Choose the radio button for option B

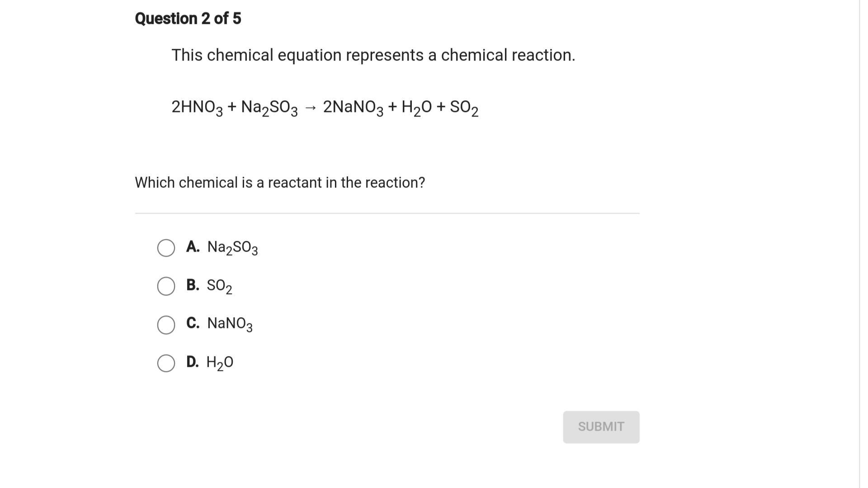point(166,286)
